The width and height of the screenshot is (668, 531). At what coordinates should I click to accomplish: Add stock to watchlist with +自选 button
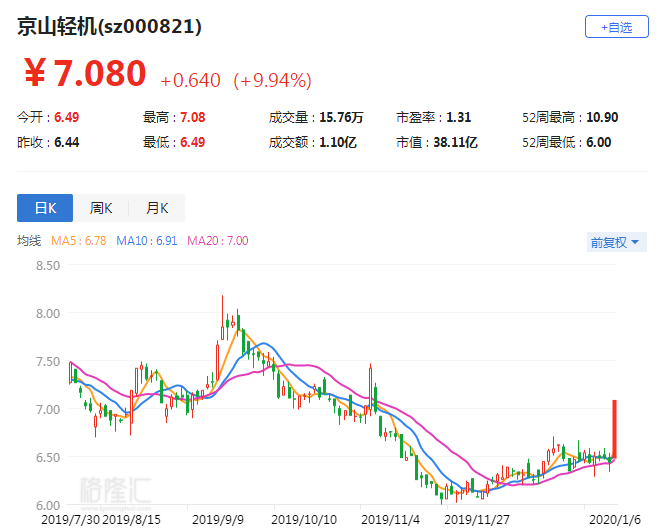pyautogui.click(x=616, y=27)
